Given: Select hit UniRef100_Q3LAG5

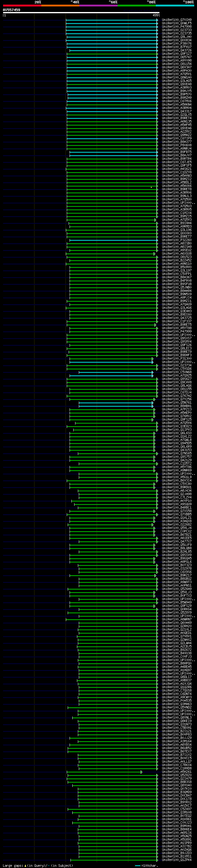Looking at the screenshot, I should pos(177,81).
